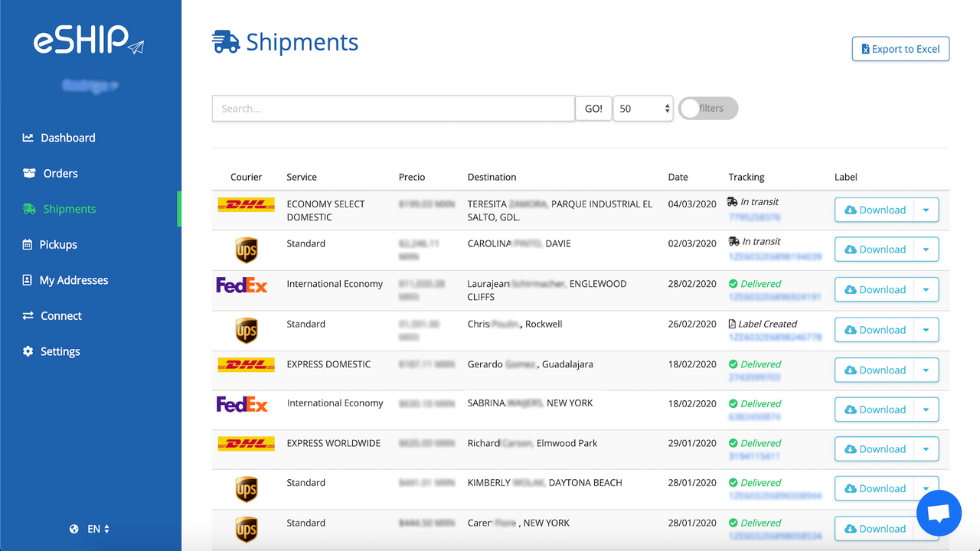The width and height of the screenshot is (980, 551).
Task: Click the DHL courier logo on first shipment
Action: (x=246, y=204)
